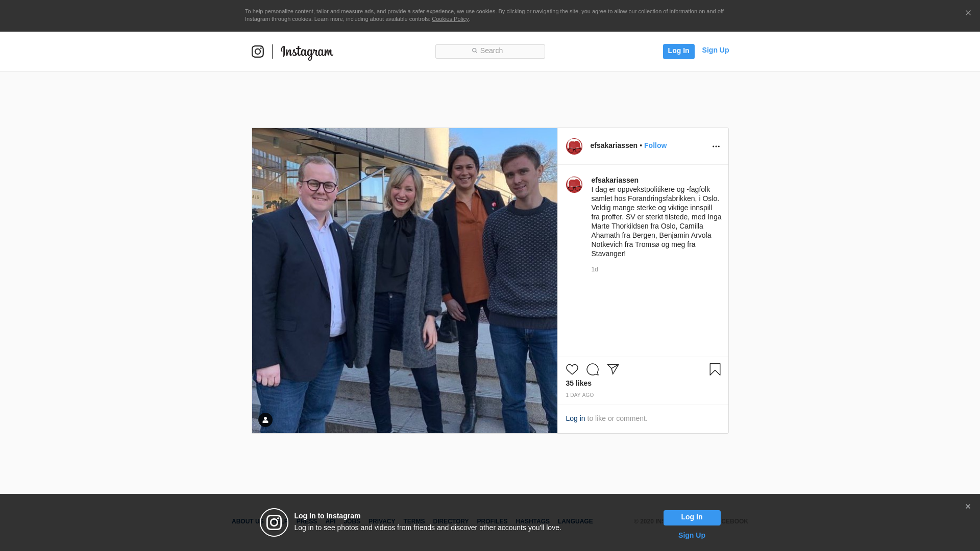
Task: Close the Log In to Instagram banner
Action: 968,507
